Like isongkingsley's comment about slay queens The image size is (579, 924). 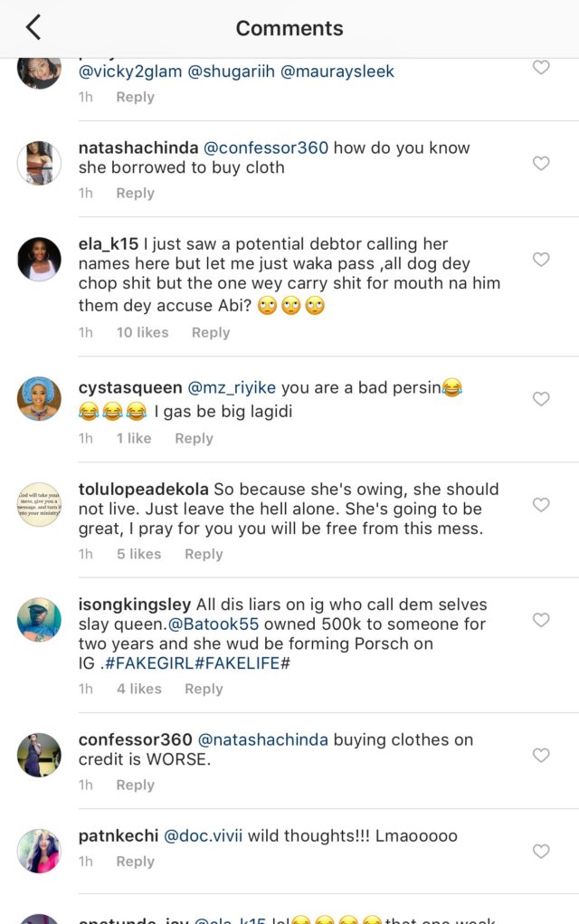[541, 620]
